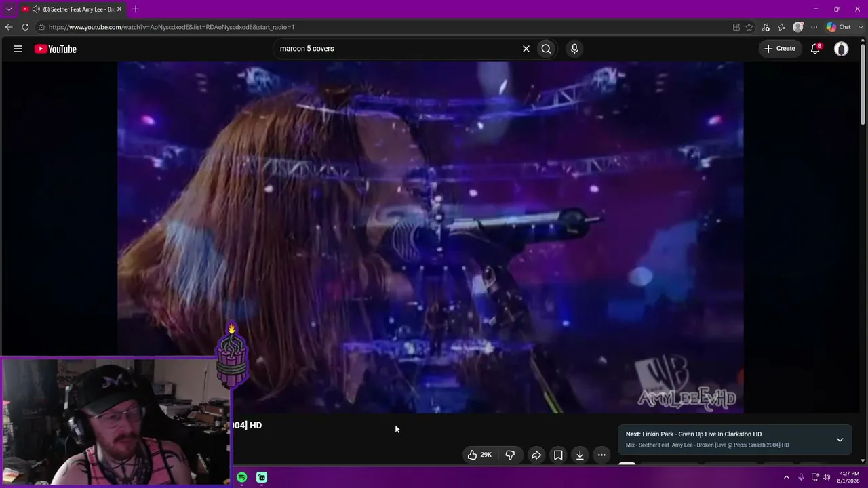Show hidden system tray icons
The width and height of the screenshot is (868, 488).
(x=787, y=477)
